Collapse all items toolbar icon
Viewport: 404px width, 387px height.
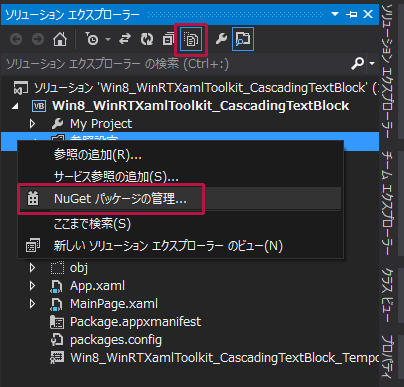[x=169, y=39]
